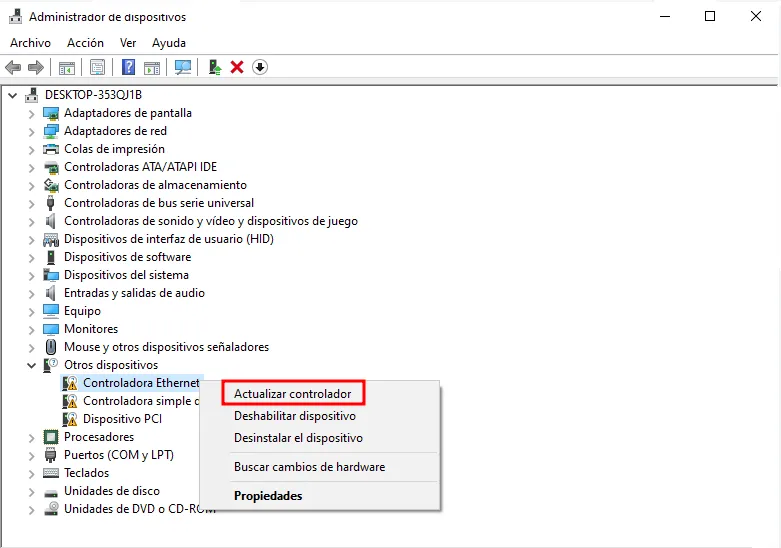Click the red X uninstall device icon
This screenshot has width=781, height=548.
click(x=237, y=67)
